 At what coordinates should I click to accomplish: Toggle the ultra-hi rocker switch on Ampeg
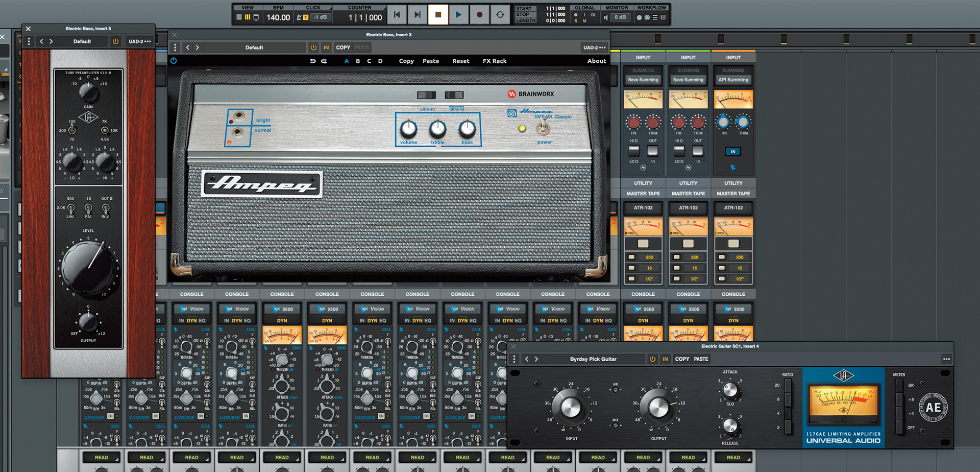427,95
